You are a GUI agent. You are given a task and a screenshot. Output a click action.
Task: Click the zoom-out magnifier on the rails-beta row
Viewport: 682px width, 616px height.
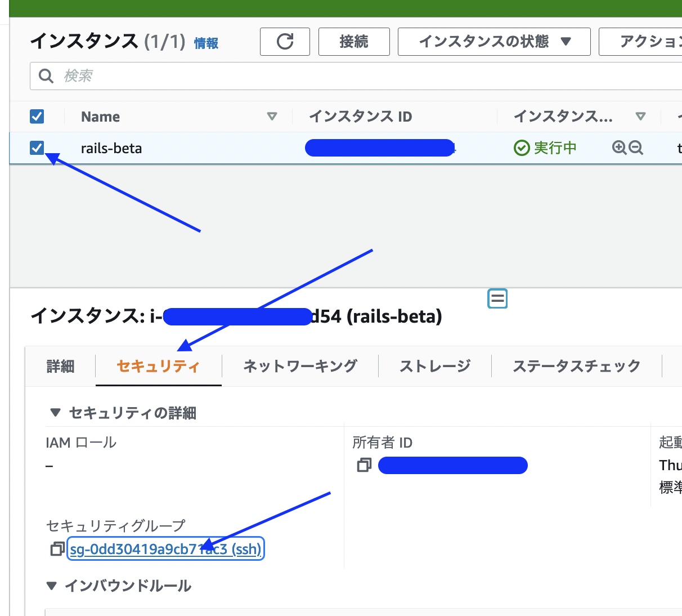tap(635, 148)
